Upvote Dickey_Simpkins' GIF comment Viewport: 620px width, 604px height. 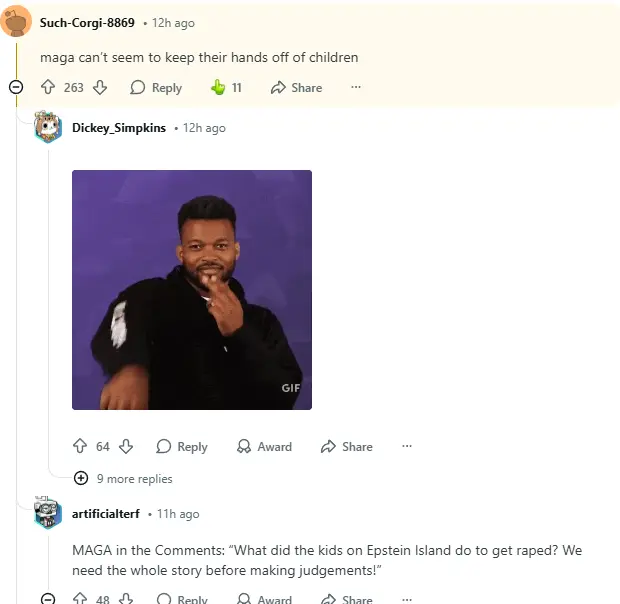(x=80, y=446)
